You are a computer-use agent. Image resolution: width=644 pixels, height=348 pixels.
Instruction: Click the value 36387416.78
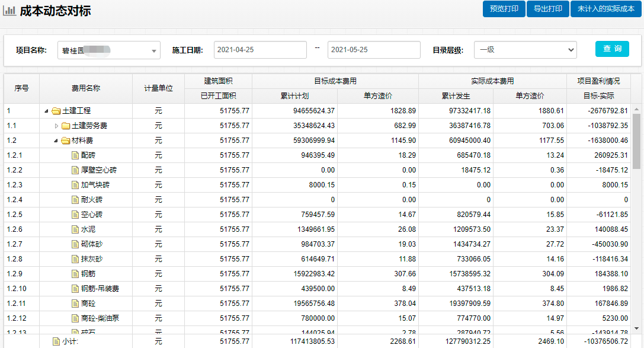point(469,126)
